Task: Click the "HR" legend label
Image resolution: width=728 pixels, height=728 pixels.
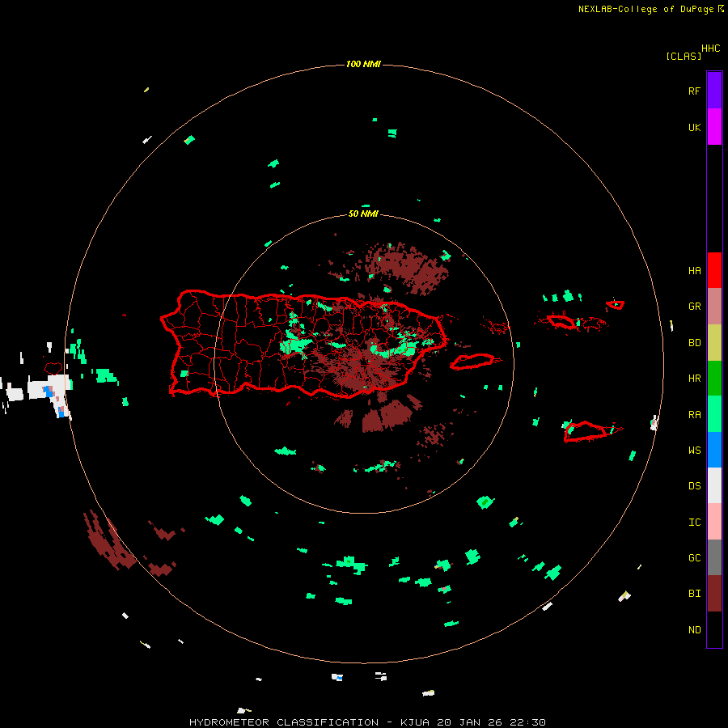Action: point(695,379)
